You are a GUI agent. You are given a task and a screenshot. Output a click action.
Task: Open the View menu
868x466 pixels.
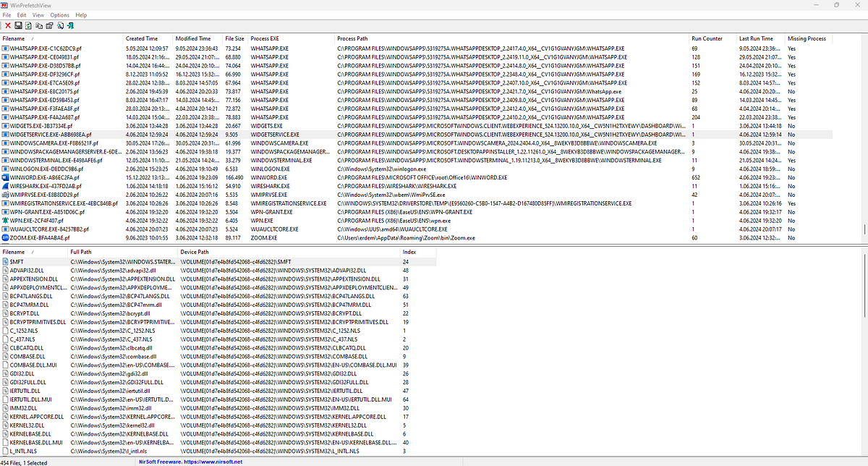click(x=38, y=14)
